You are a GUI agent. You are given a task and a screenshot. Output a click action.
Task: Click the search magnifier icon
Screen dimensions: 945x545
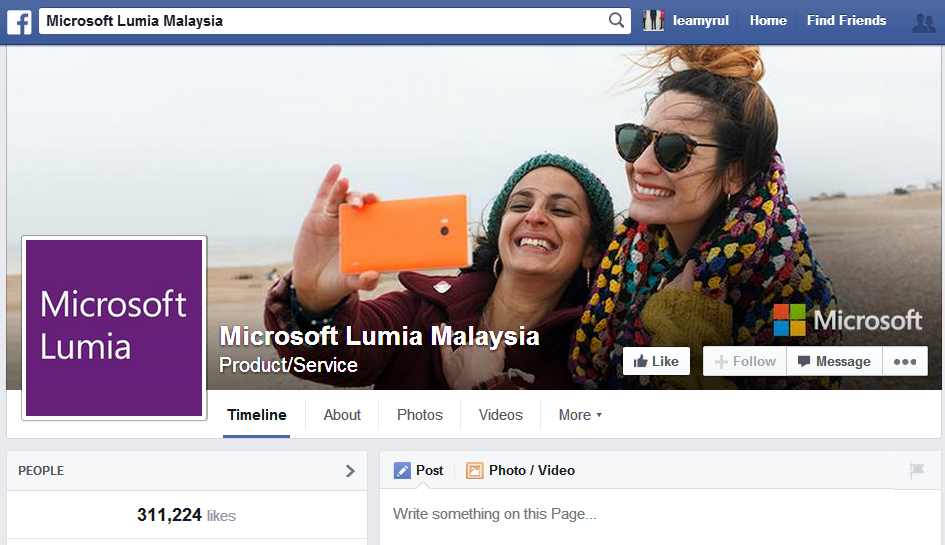[x=616, y=21]
